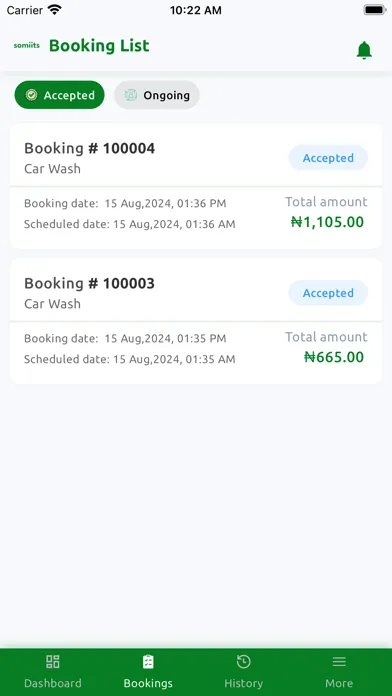The image size is (392, 696).
Task: Open the History tab label
Action: coord(243,683)
